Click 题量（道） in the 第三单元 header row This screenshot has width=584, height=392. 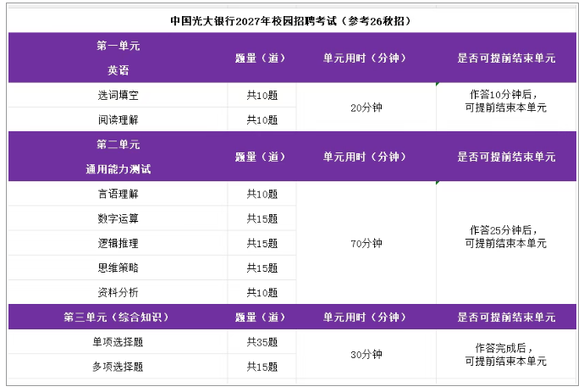(261, 317)
